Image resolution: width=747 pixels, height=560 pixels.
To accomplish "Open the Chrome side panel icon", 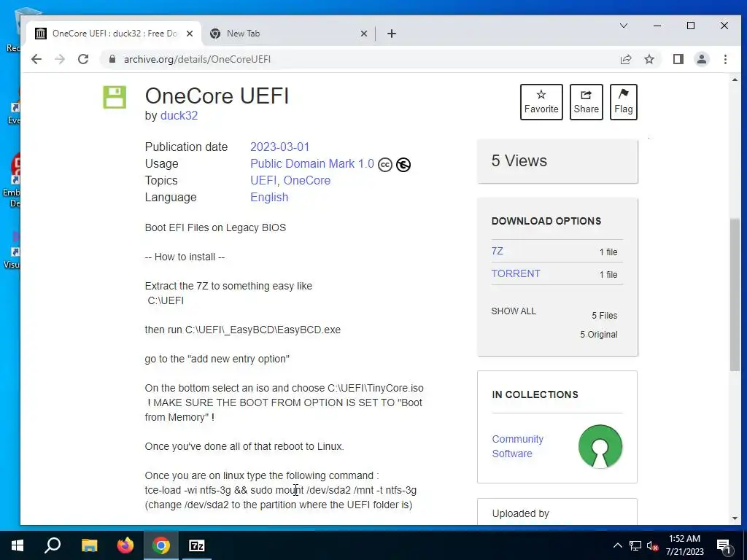I will pyautogui.click(x=678, y=59).
